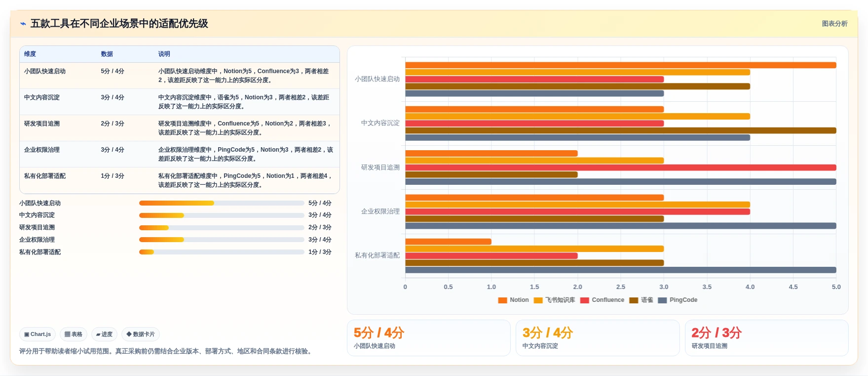This screenshot has width=868, height=376.
Task: Click the 2.5 x-axis tick label
Action: [621, 287]
